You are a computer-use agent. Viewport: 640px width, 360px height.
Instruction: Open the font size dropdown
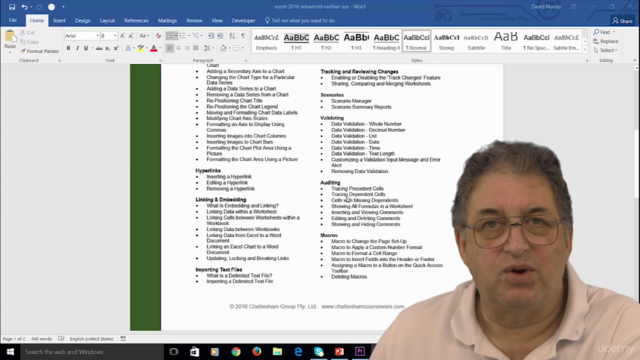115,36
